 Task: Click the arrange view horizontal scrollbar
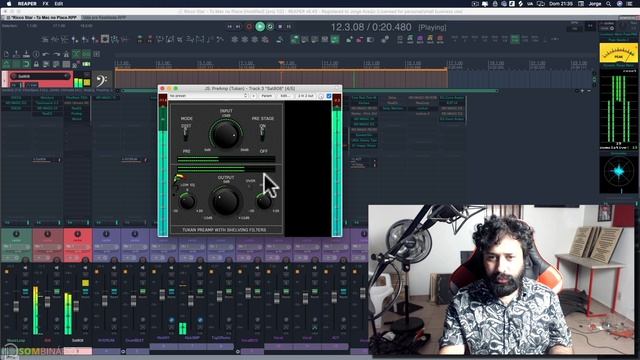click(310, 91)
